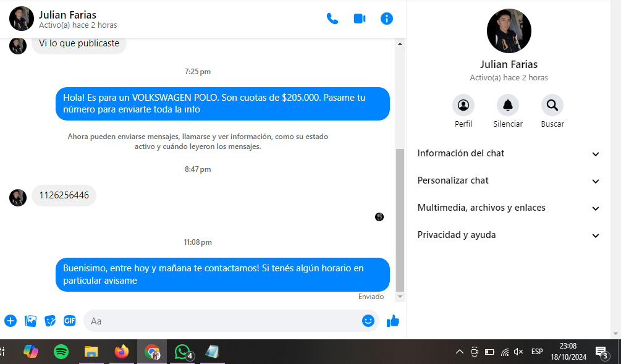Click sender avatar beside 1126256446 message
621x364 pixels.
click(x=18, y=198)
